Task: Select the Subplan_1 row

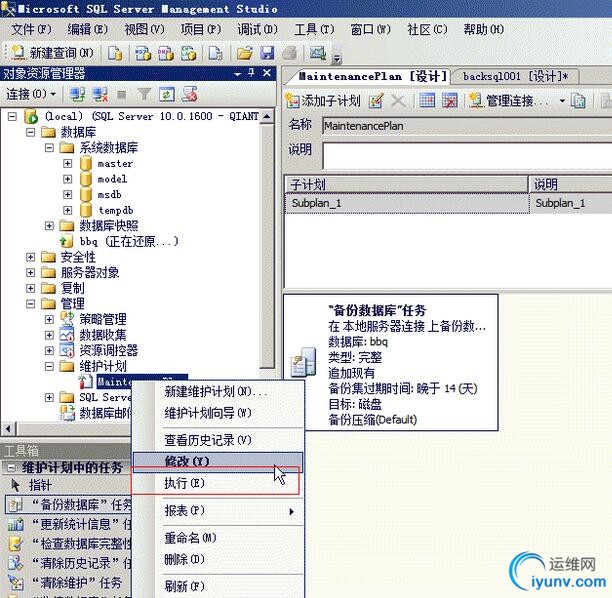Action: pos(448,203)
